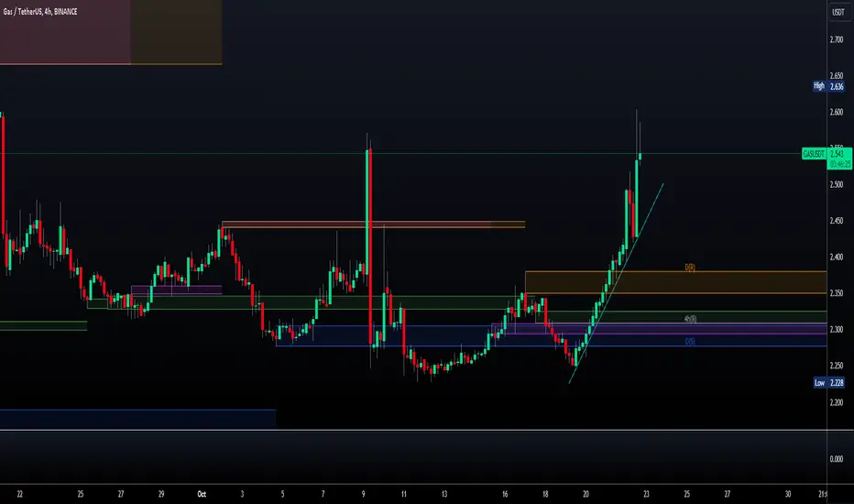Click the Oct label on time axis
This screenshot has width=854, height=504.
coord(202,494)
